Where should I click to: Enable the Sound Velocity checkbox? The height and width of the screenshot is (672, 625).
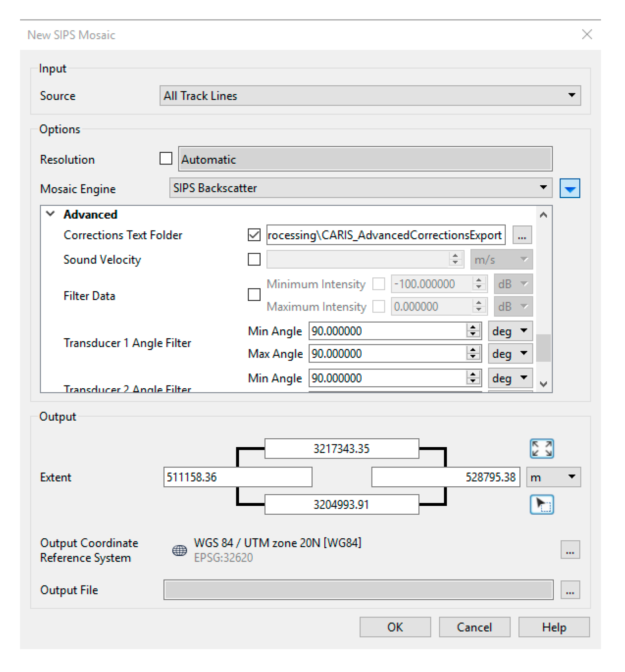254,259
